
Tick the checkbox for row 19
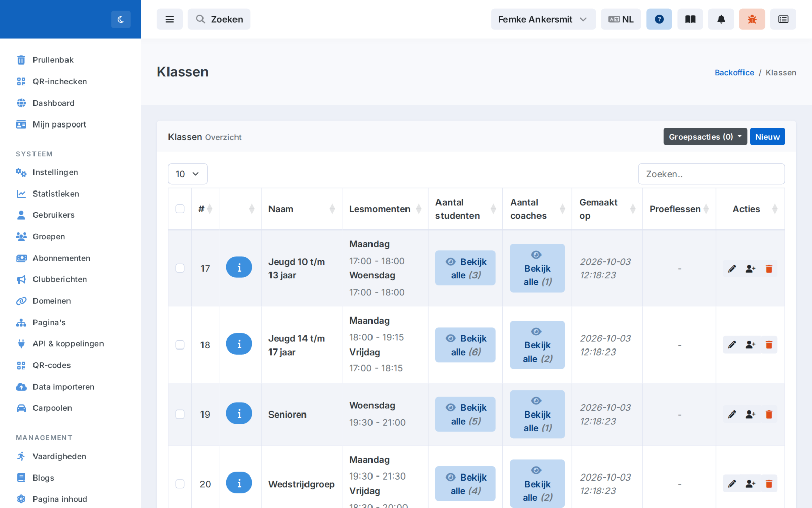pyautogui.click(x=180, y=414)
